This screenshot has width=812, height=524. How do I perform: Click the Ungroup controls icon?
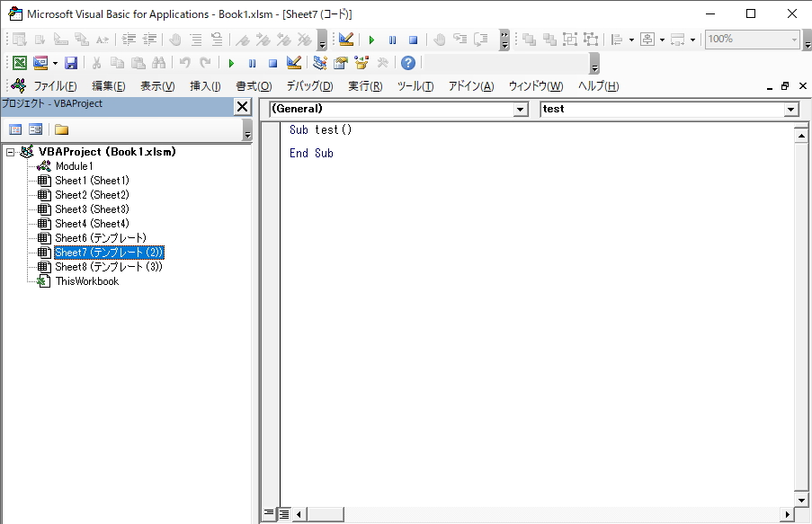[591, 40]
